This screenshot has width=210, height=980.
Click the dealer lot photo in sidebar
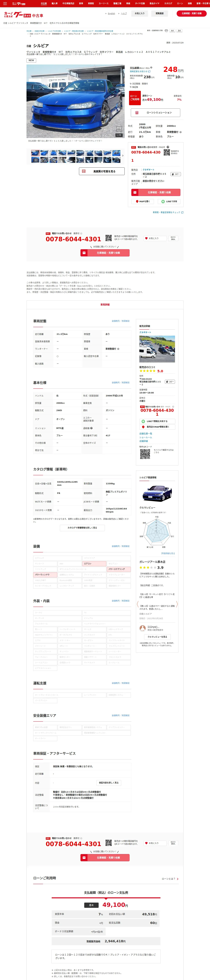[157, 349]
